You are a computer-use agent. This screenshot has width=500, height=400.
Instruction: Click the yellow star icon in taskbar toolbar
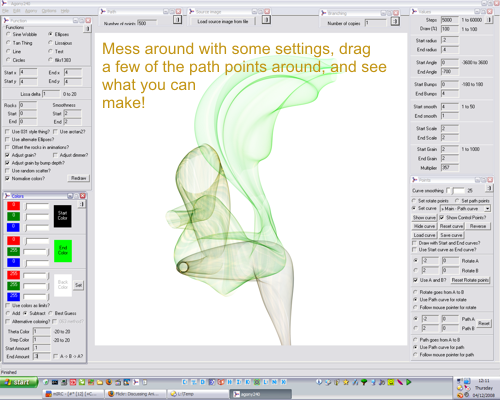[x=346, y=382]
